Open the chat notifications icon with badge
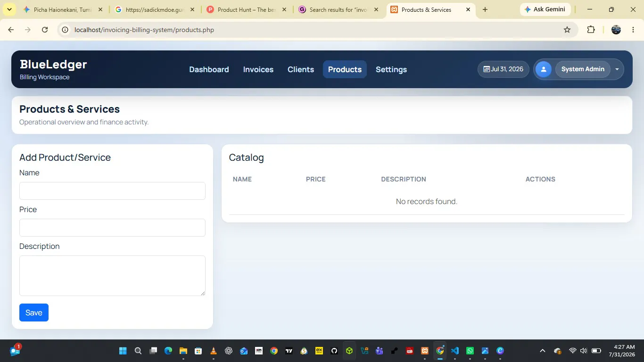This screenshot has width=644, height=362. 15,350
